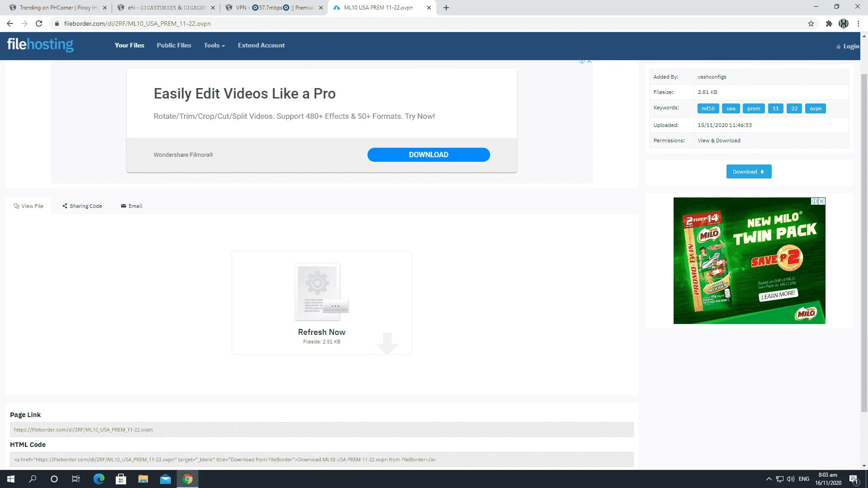Click the uploader name vashconfigs
868x488 pixels.
[x=712, y=77]
